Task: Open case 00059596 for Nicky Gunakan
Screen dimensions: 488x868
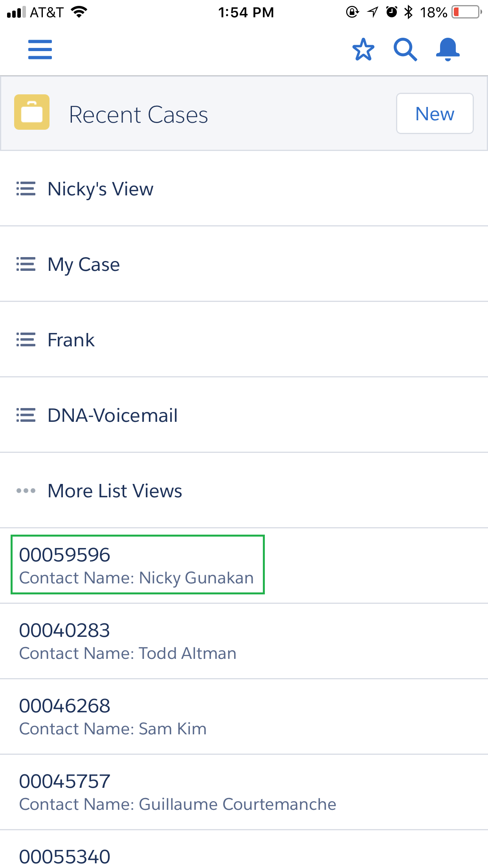Action: pos(137,565)
